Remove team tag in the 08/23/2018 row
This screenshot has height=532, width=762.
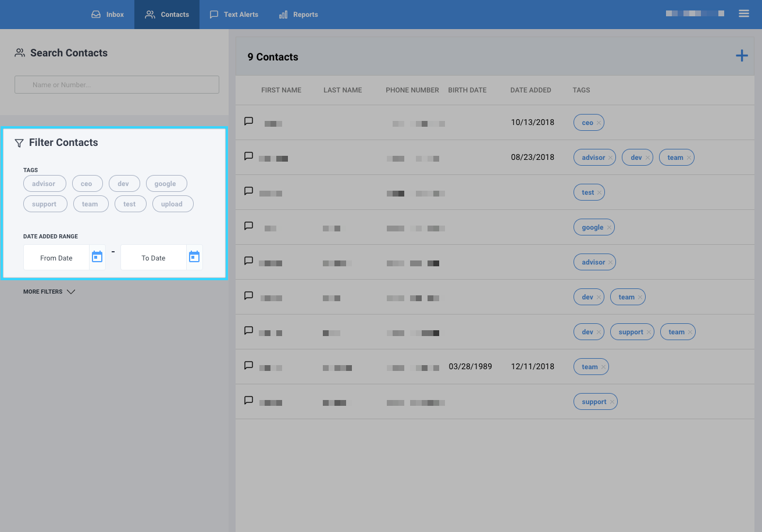(689, 158)
